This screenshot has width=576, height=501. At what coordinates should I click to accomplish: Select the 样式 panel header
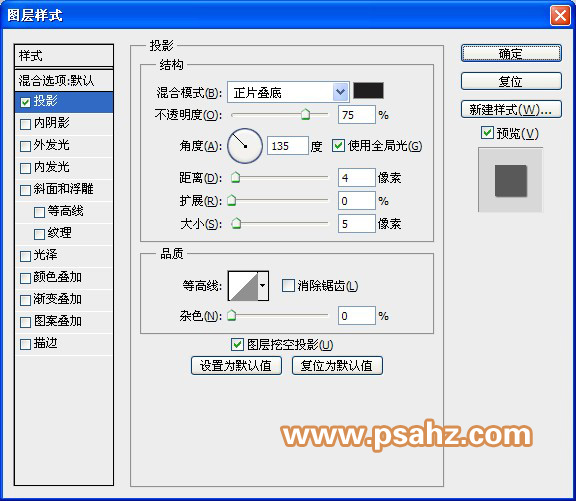pos(64,56)
